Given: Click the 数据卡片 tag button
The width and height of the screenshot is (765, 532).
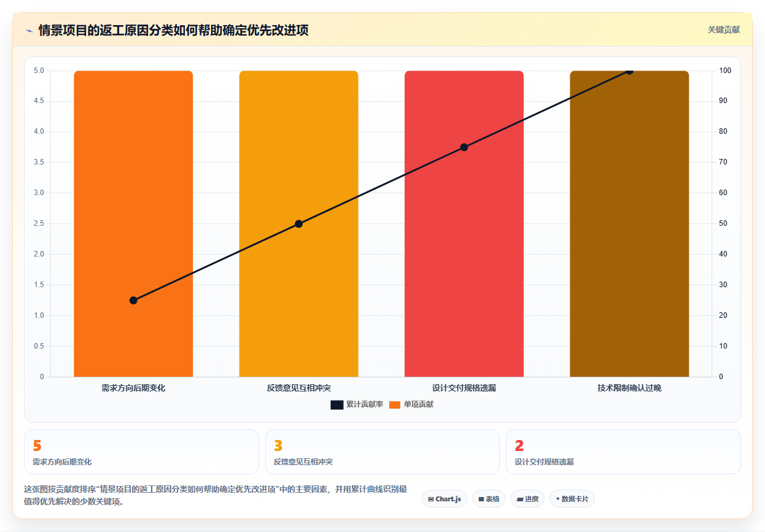Looking at the screenshot, I should [x=572, y=499].
